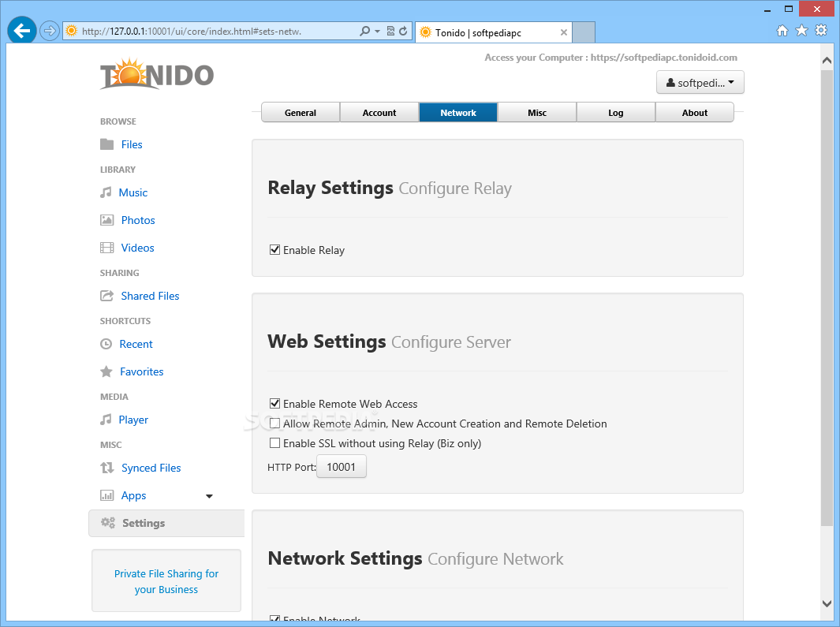Select the Settings sidebar item
The image size is (840, 627).
coord(166,523)
